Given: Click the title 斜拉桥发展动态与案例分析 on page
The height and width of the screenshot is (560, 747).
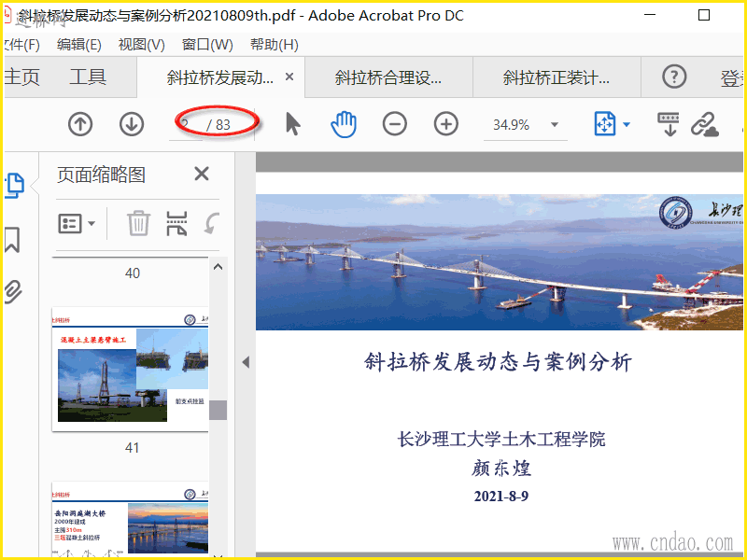Looking at the screenshot, I should (499, 362).
